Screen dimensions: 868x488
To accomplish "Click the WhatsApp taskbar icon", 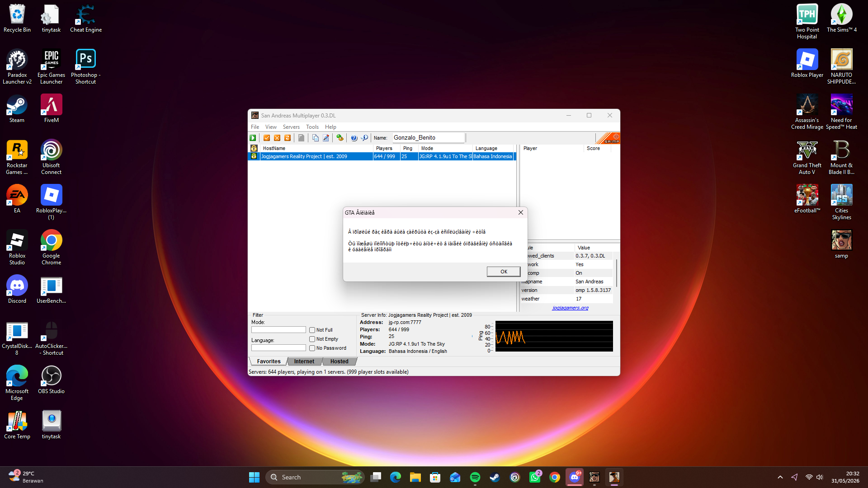I will pos(535,477).
